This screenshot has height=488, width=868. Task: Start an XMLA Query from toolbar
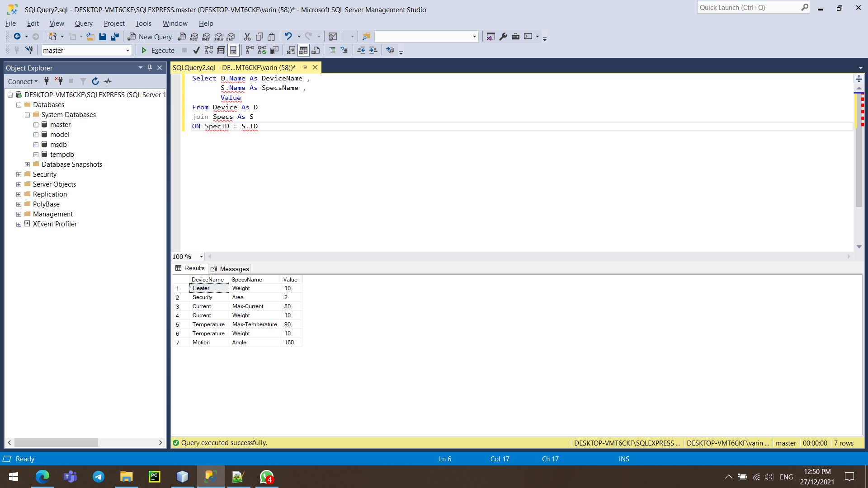tap(218, 37)
